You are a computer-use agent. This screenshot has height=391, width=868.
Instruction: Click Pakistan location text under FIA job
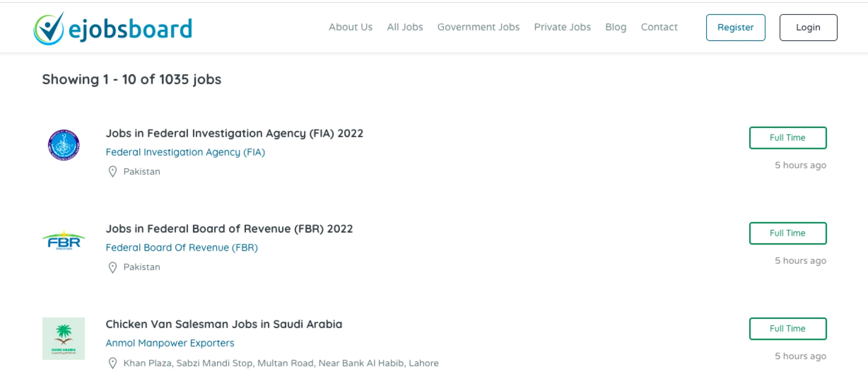142,172
